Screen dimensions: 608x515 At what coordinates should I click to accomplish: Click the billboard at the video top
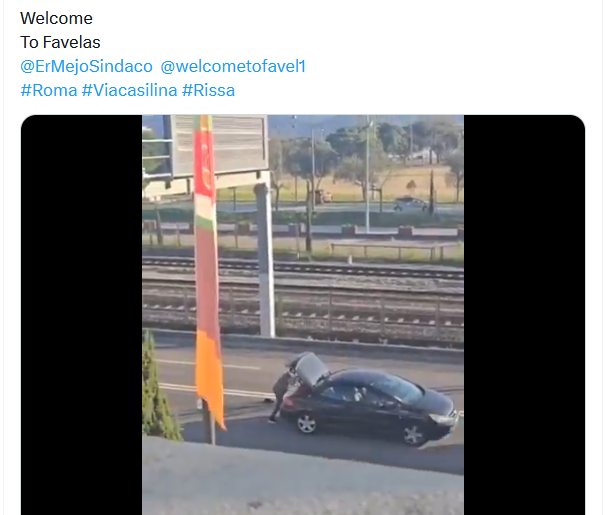point(219,144)
